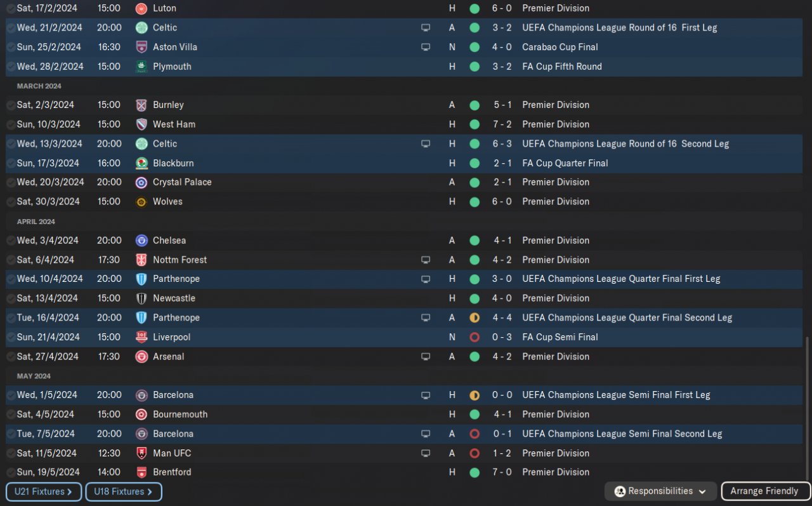Toggle the check circle for the Brentford fixture
Screen dimensions: 812x506
(11, 472)
